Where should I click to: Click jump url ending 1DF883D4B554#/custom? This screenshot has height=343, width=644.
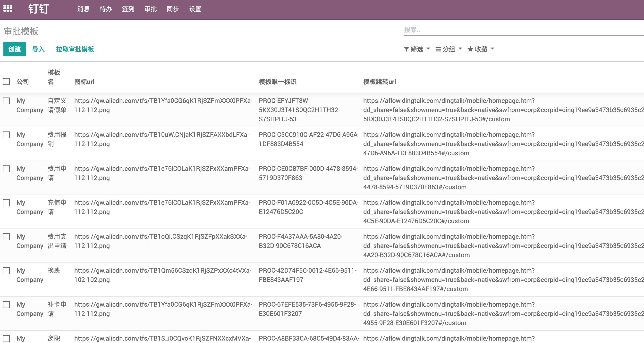click(x=503, y=144)
